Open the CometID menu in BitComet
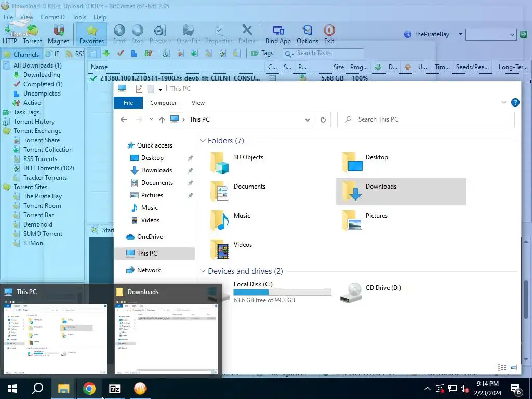532x399 pixels. pyautogui.click(x=52, y=17)
